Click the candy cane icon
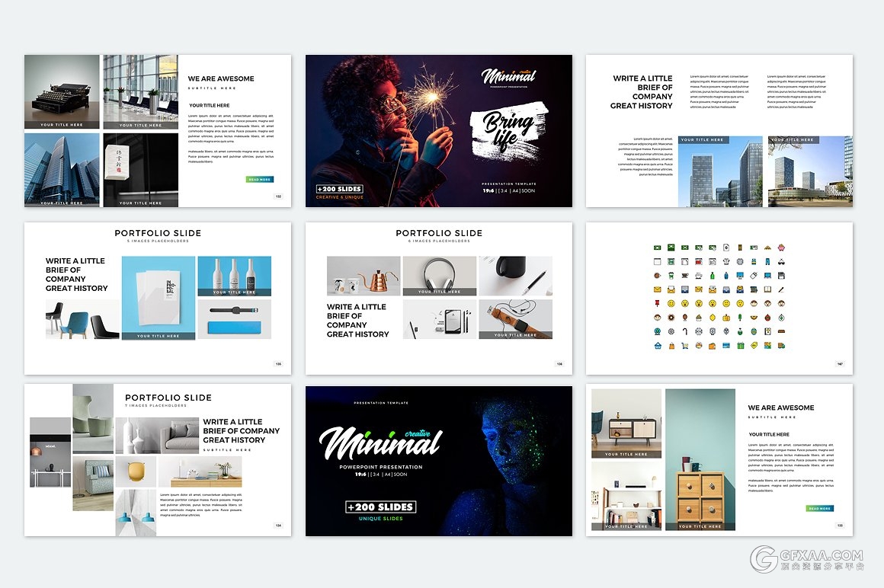Viewport: 884px width, 588px height. click(685, 331)
